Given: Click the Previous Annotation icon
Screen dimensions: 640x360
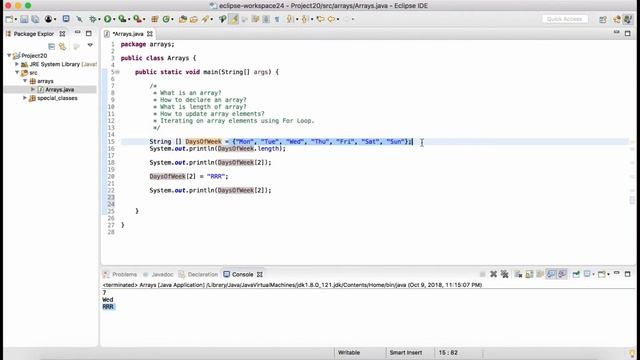Looking at the screenshot, I should coord(304,19).
